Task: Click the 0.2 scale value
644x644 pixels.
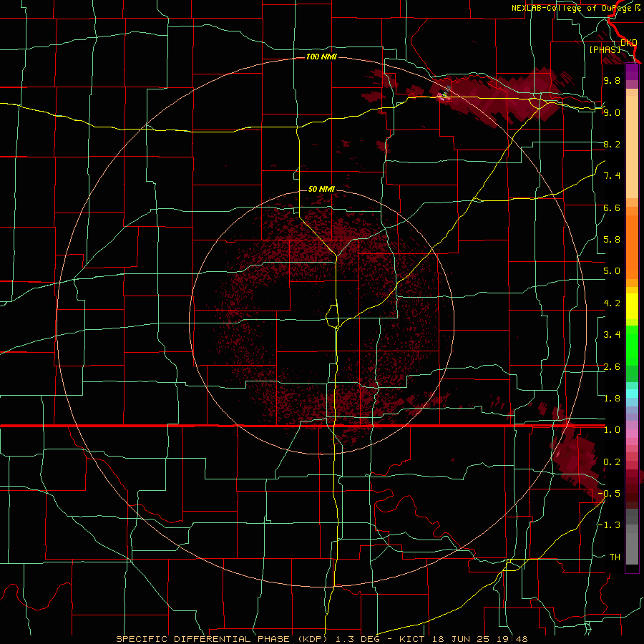Action: tap(612, 462)
